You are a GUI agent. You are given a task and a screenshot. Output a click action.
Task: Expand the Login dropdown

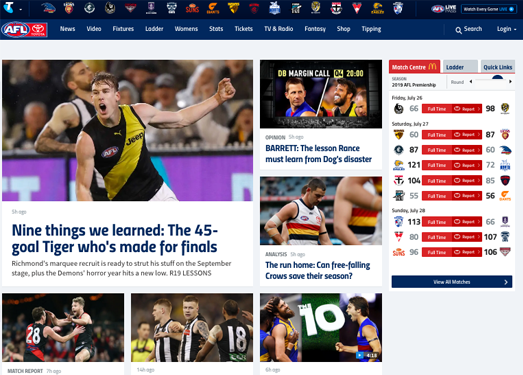click(506, 29)
